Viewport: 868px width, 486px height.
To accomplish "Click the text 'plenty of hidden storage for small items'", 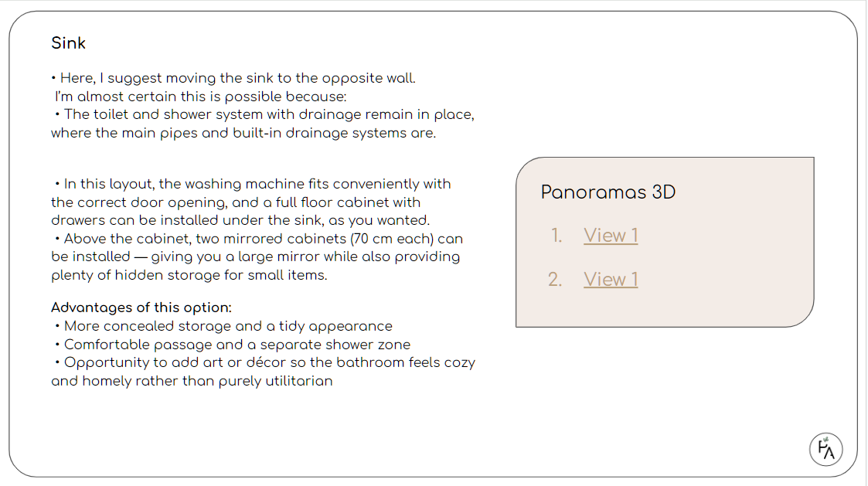I will pos(189,275).
